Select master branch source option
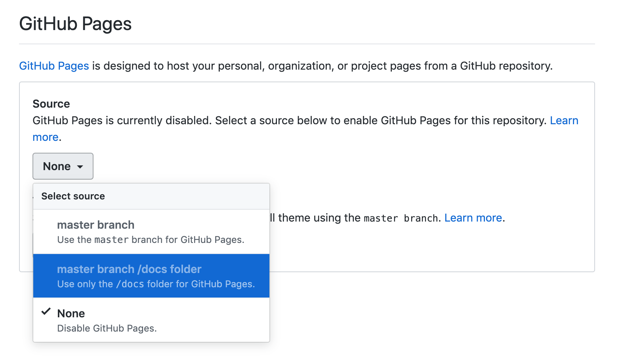 [151, 231]
